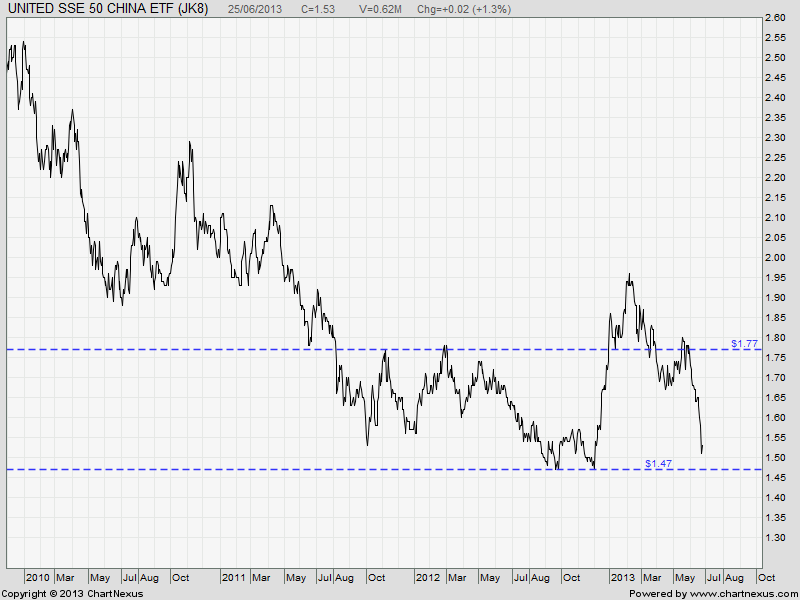
Task: Click the 2.00 price axis label
Action: 775,258
